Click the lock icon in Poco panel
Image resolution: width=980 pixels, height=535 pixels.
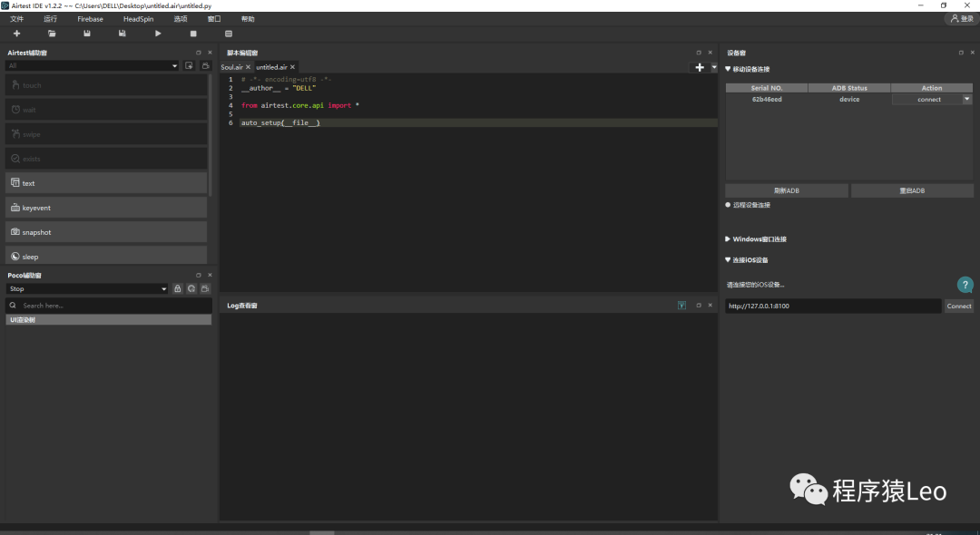coord(178,288)
